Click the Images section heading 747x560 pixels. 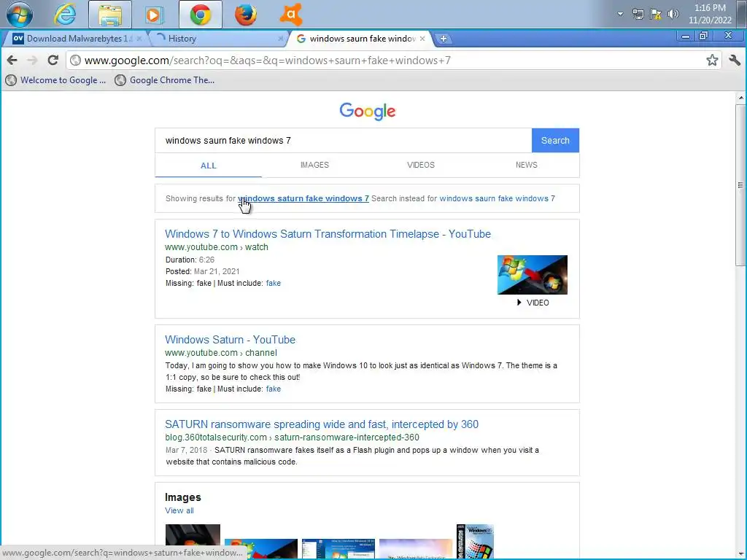(x=183, y=497)
